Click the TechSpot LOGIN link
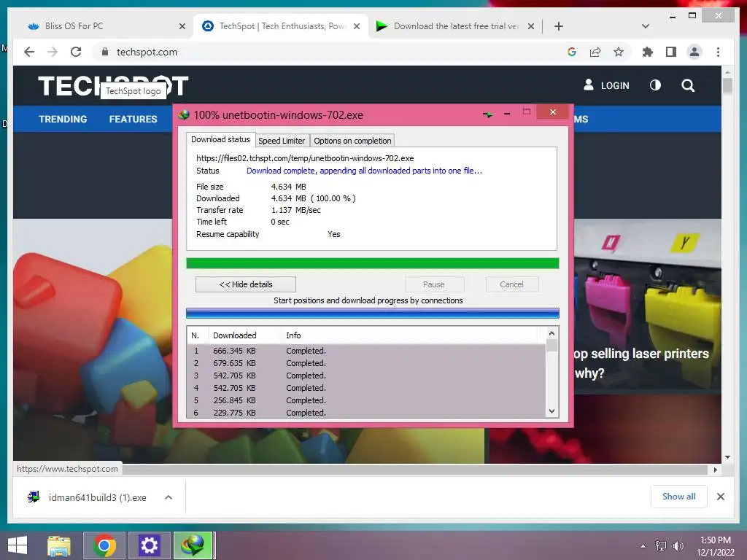This screenshot has height=560, width=747. [606, 85]
